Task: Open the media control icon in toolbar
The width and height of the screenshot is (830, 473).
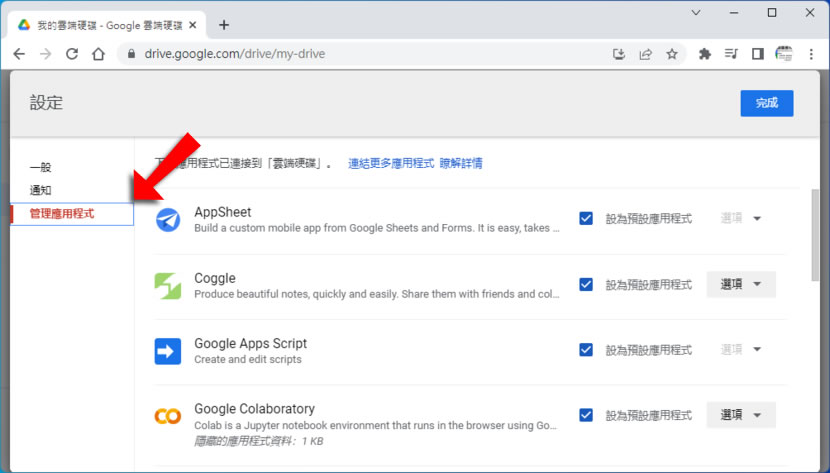Action: tap(731, 54)
